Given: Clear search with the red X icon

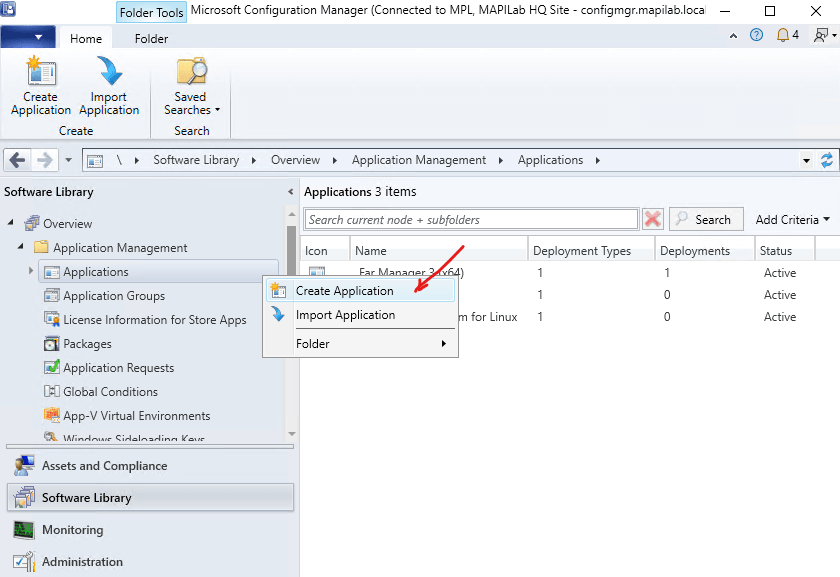Looking at the screenshot, I should coord(652,219).
